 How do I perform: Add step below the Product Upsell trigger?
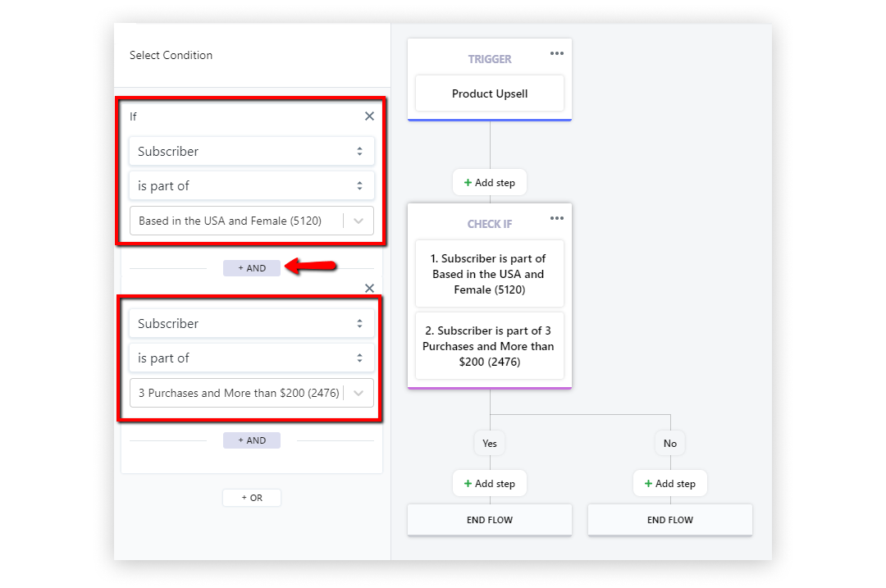pyautogui.click(x=490, y=182)
